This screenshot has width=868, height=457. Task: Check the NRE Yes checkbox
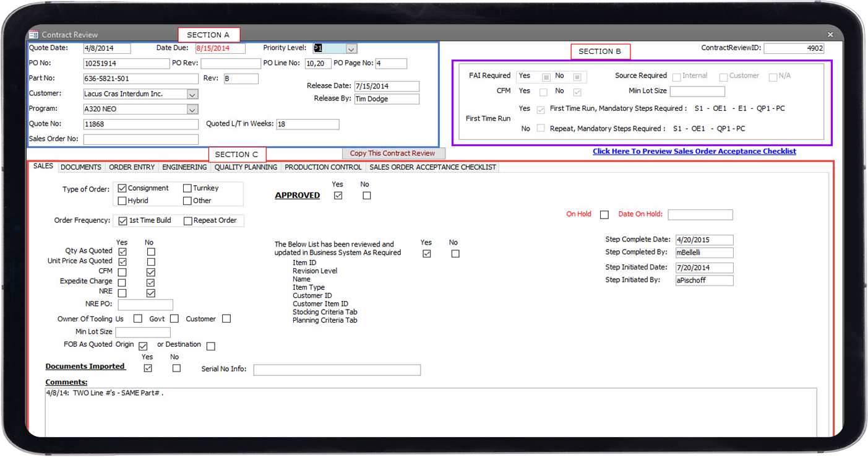pos(122,293)
